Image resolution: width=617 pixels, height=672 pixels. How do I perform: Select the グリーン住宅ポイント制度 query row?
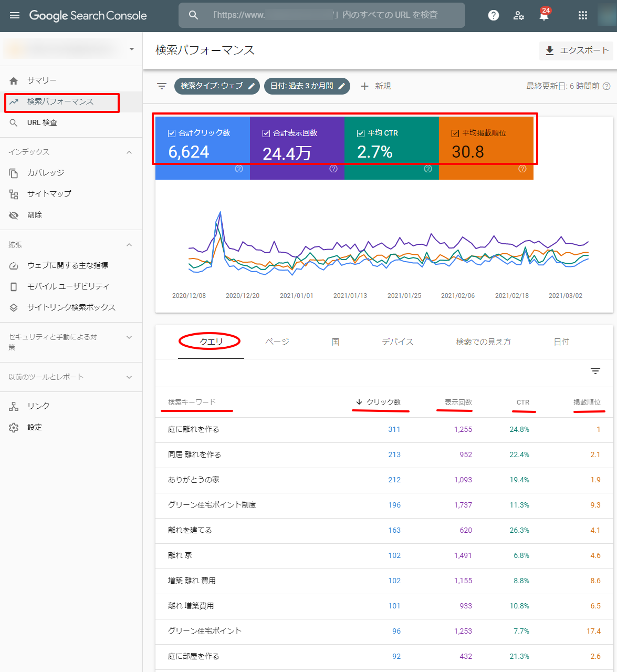point(384,505)
